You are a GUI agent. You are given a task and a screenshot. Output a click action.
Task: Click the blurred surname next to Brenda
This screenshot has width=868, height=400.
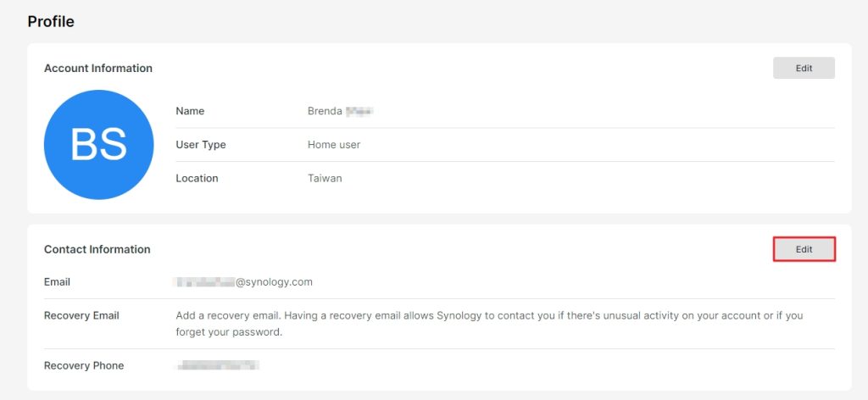360,111
